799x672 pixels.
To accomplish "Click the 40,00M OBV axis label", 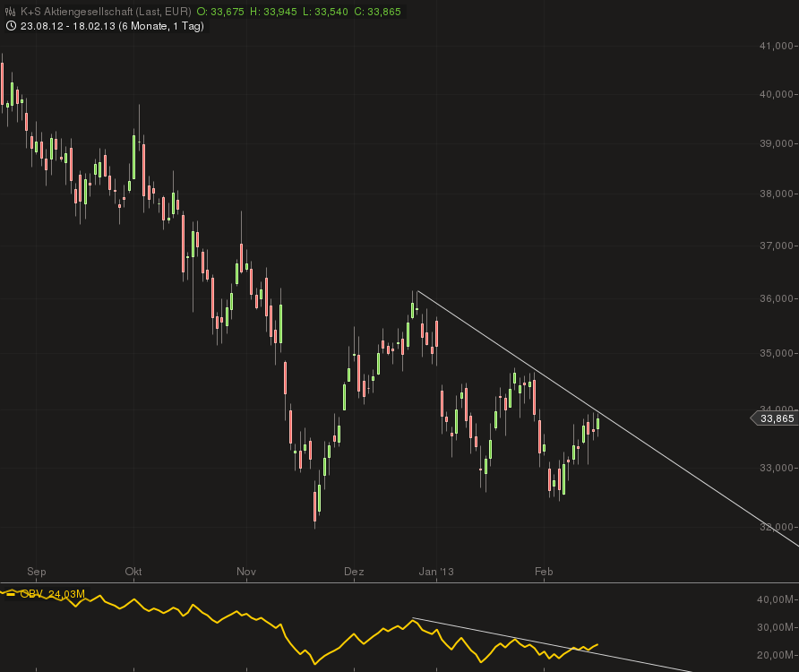I will click(775, 599).
